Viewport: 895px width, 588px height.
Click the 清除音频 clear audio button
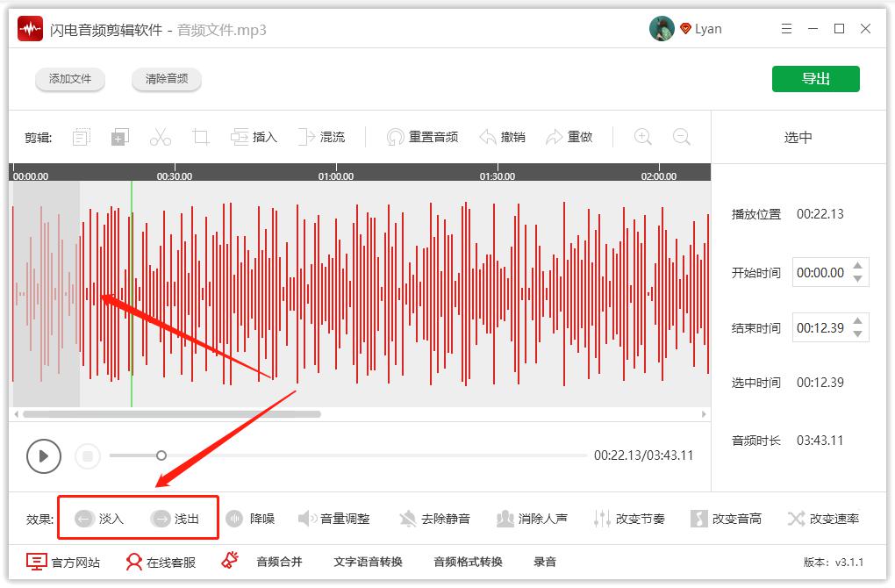pyautogui.click(x=167, y=79)
